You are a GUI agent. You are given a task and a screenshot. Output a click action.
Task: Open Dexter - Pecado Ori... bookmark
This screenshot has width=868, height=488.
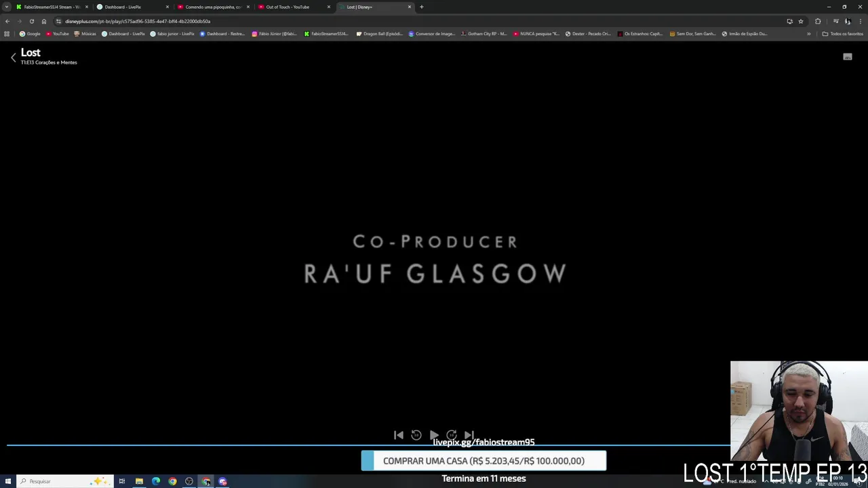588,34
